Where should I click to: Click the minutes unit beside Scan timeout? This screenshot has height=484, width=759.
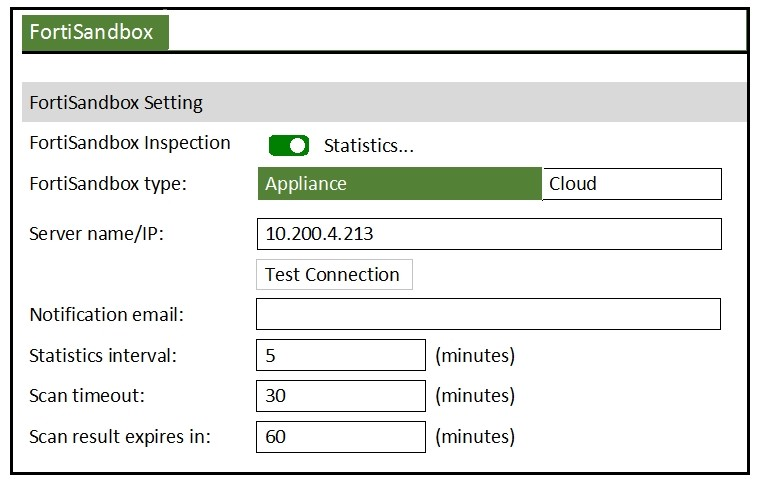click(x=475, y=396)
